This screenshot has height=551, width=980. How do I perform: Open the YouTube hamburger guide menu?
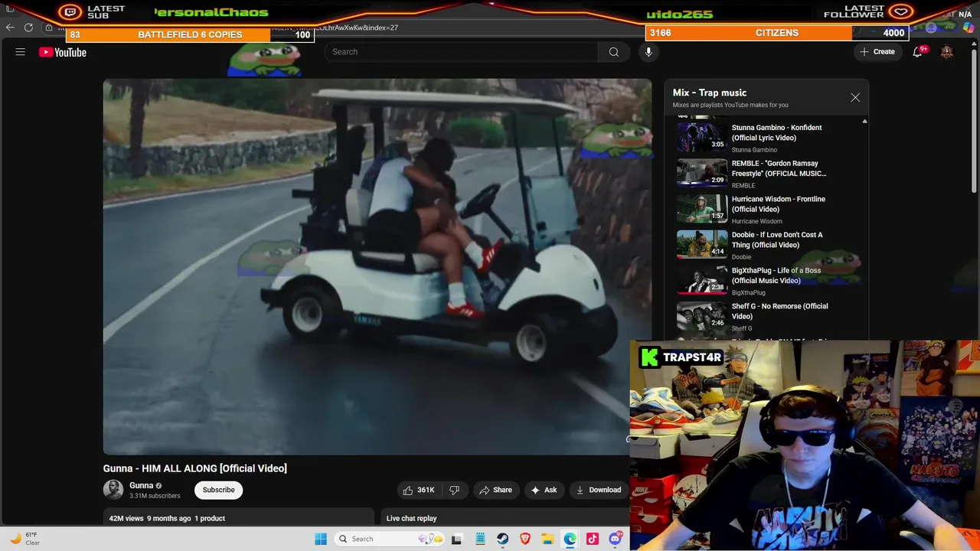(x=21, y=52)
